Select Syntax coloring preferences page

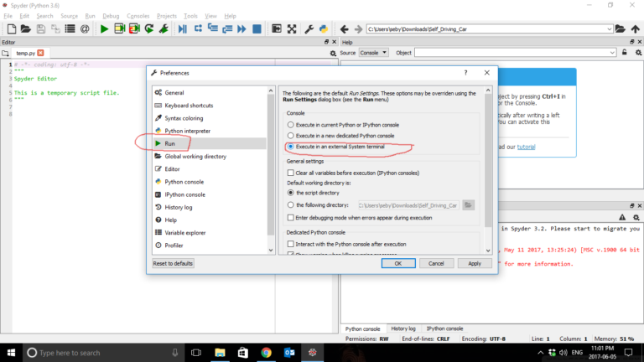click(210, 118)
